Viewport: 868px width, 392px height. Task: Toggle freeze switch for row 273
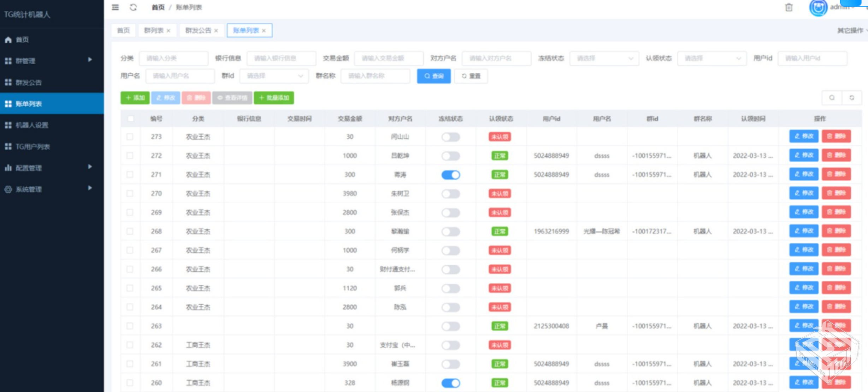coord(450,137)
